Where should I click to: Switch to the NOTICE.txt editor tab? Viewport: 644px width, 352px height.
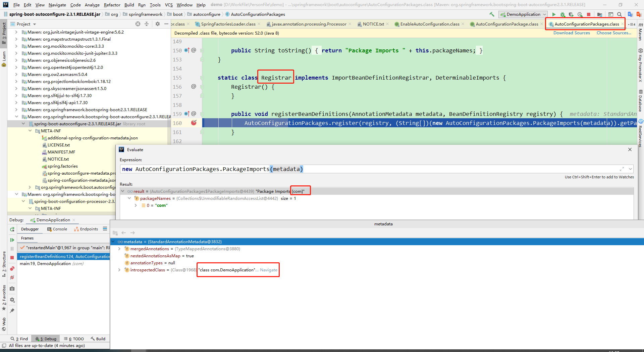click(373, 24)
